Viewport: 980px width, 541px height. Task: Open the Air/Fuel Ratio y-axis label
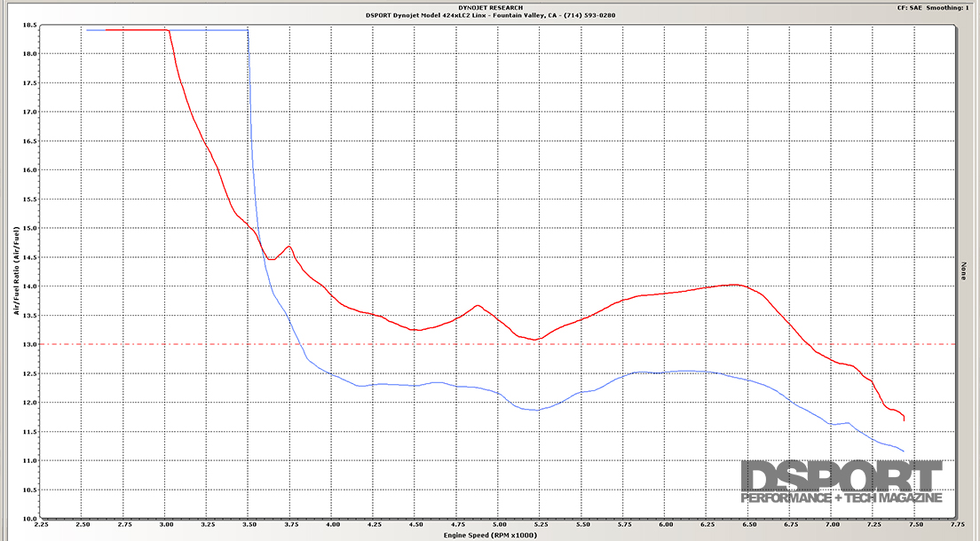click(x=15, y=271)
